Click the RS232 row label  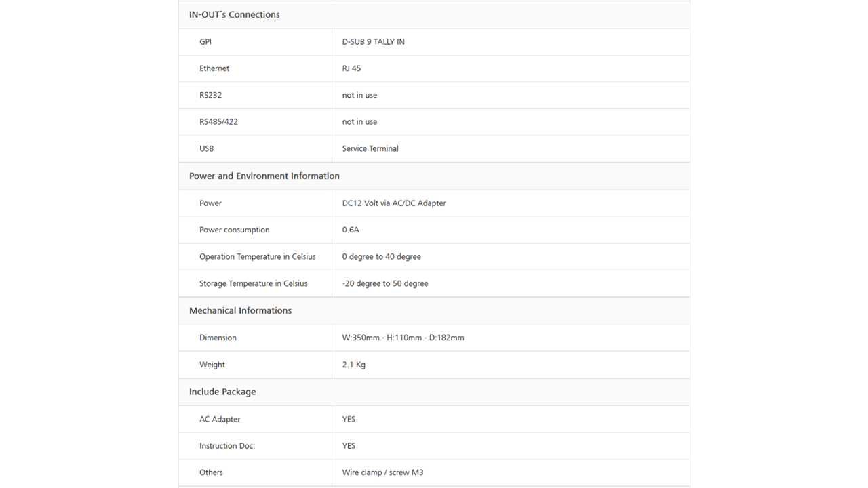(210, 95)
